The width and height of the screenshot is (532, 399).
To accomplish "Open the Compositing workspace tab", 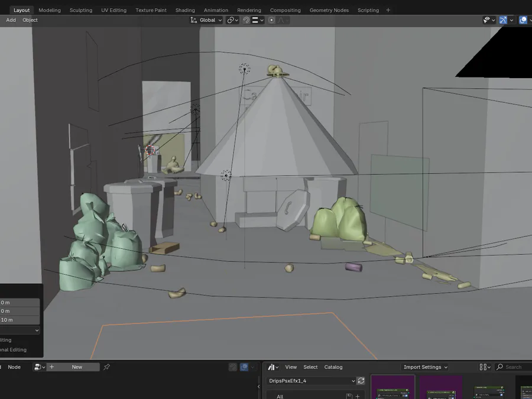I will [x=285, y=10].
